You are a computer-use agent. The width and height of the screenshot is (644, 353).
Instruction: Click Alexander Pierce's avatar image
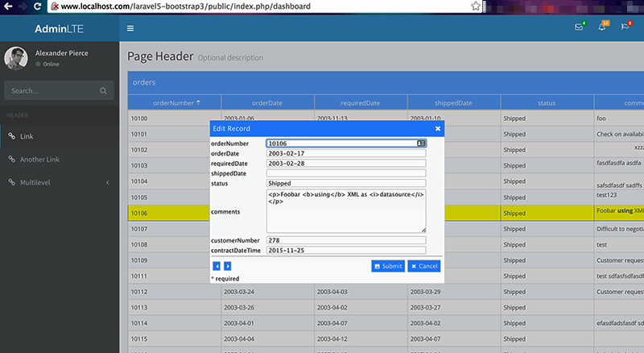pos(16,58)
